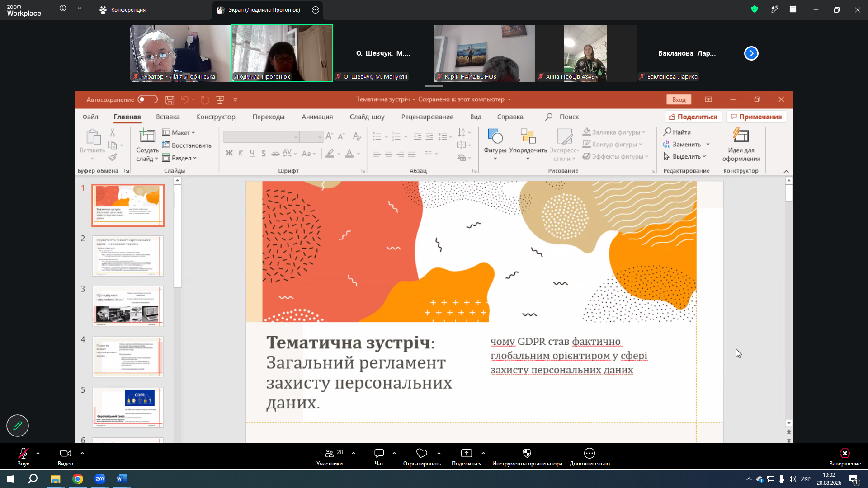Screen dimensions: 868x488
Task: Click the numbered list icon
Action: pos(396,136)
